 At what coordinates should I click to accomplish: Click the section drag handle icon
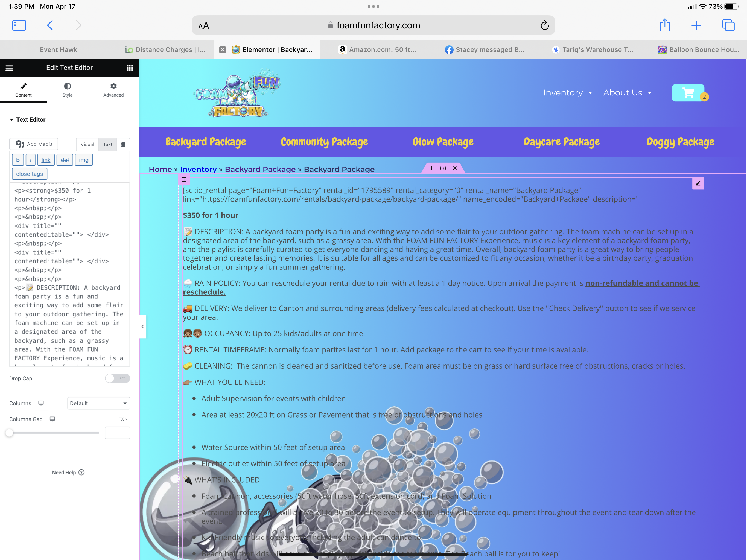click(x=443, y=168)
